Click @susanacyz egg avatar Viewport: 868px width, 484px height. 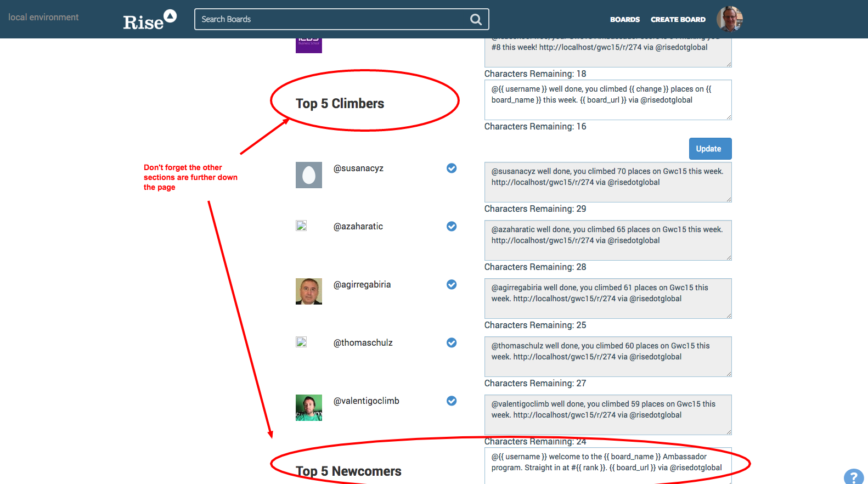[308, 175]
